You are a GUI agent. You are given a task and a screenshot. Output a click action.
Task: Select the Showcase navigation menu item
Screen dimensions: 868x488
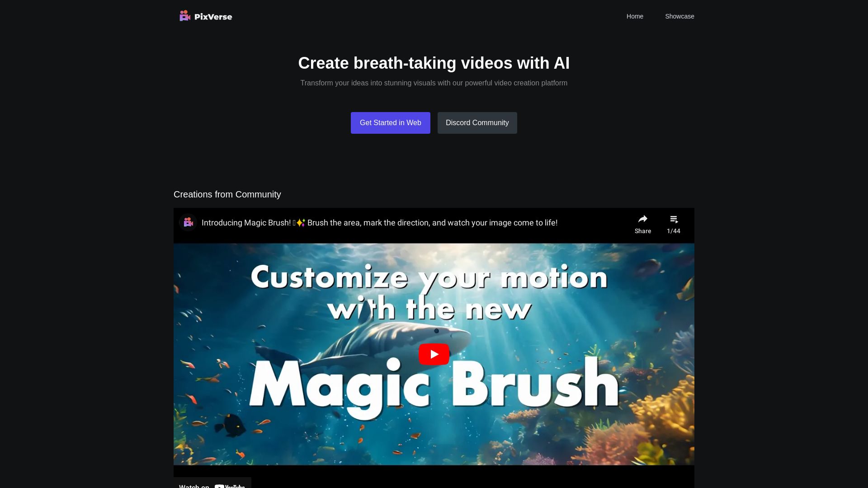[679, 16]
